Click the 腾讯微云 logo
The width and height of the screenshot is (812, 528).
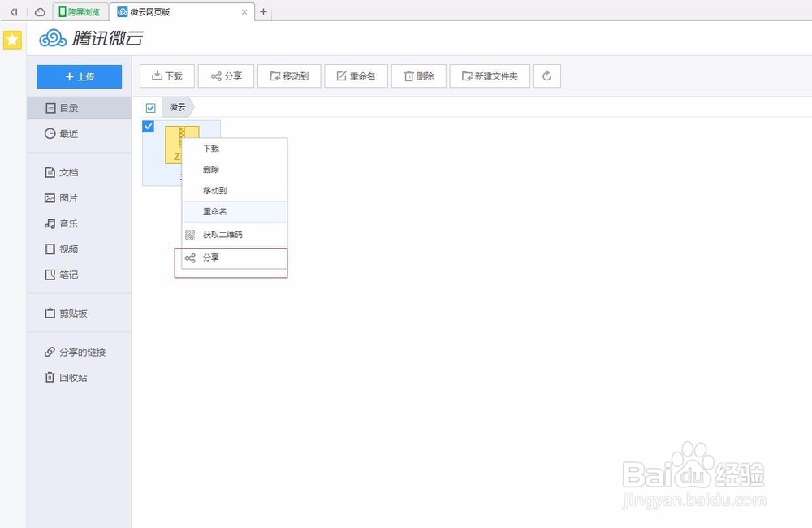[x=92, y=38]
